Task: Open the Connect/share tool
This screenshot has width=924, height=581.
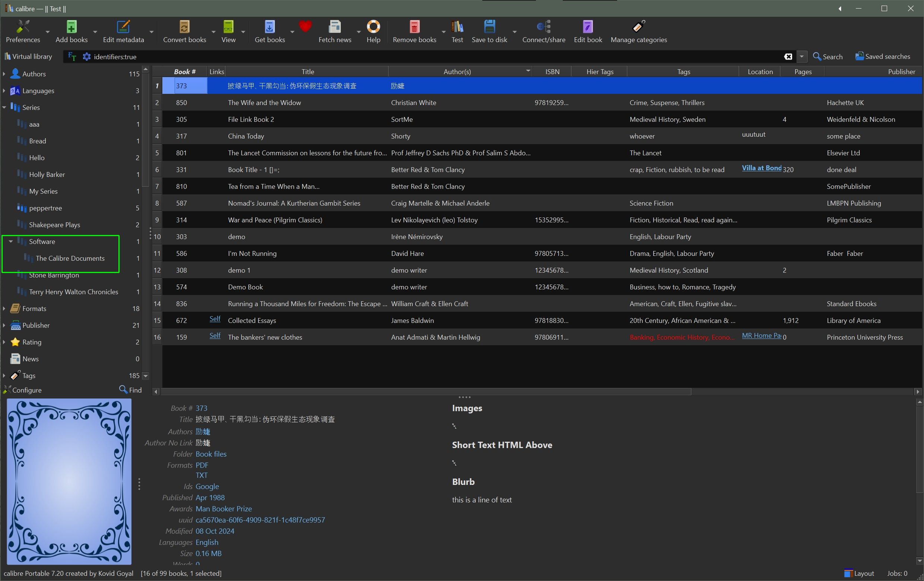Action: pos(543,27)
